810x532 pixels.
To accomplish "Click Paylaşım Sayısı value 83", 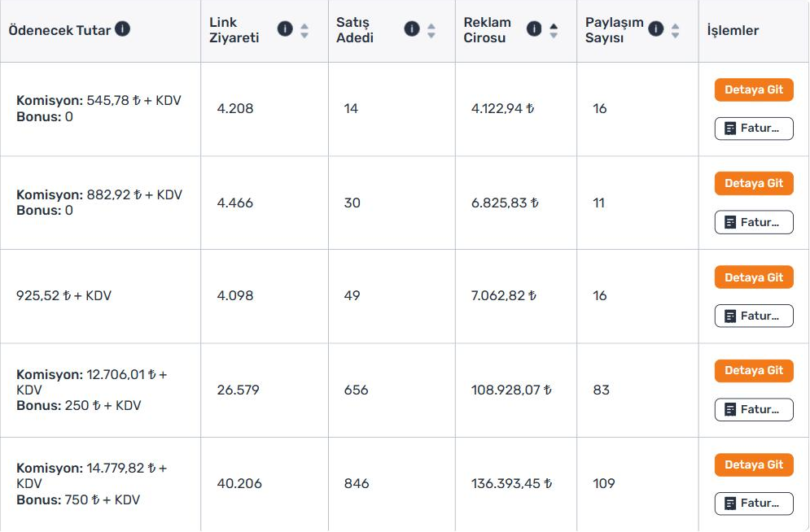I will pyautogui.click(x=602, y=390).
